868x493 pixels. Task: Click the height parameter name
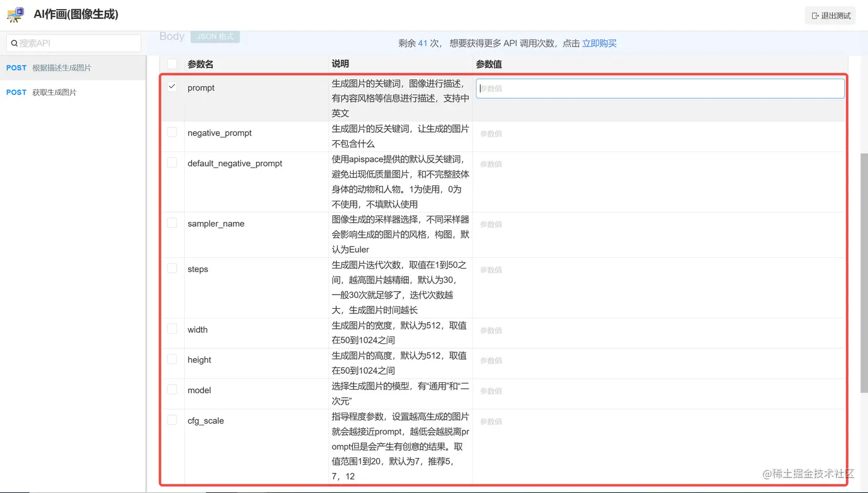click(x=199, y=360)
